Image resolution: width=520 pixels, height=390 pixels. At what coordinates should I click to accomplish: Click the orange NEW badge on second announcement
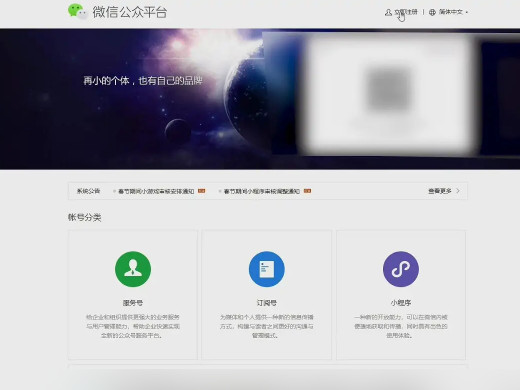point(307,191)
